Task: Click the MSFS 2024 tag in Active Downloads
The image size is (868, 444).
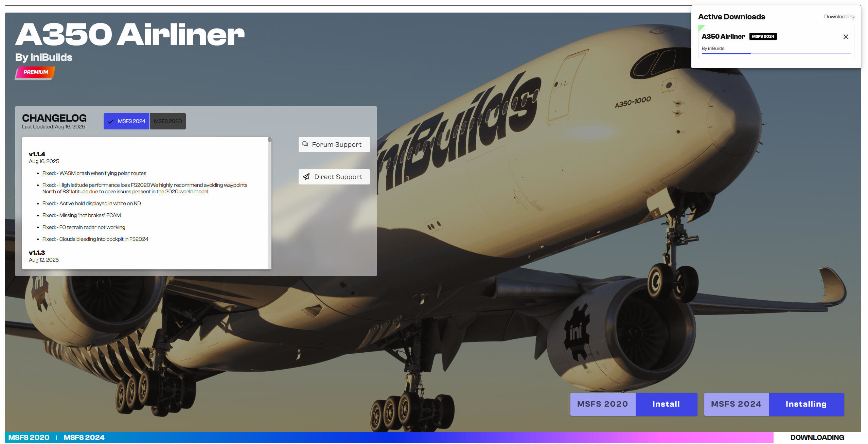Action: click(x=763, y=36)
